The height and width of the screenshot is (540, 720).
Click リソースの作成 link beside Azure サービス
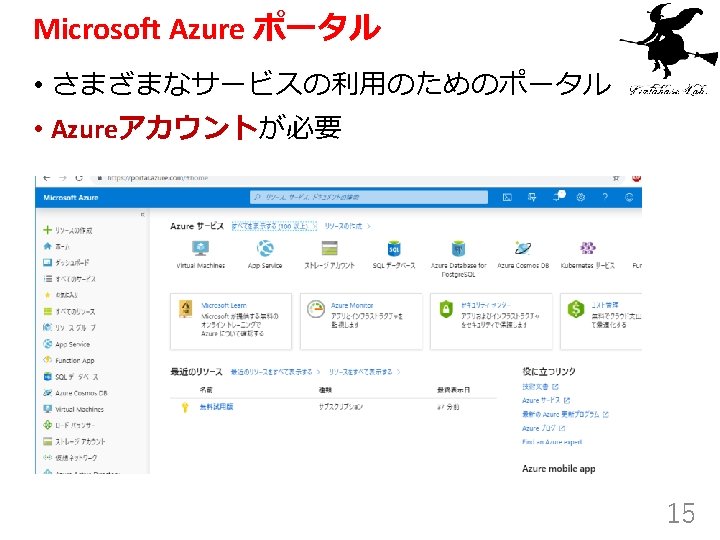coord(347,226)
